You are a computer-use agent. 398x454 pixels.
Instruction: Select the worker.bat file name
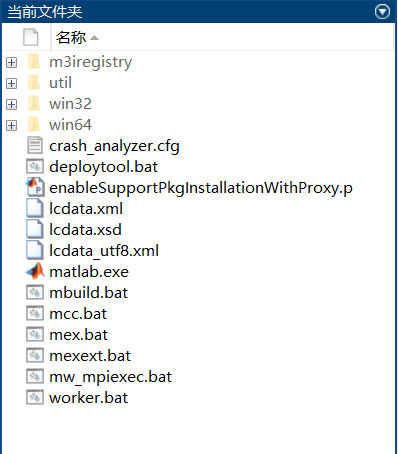[x=89, y=398]
